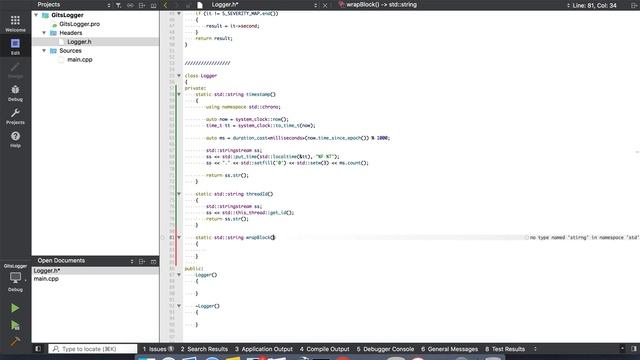Click the 'static std::stirng wrapBlock()' code line
Image resolution: width=640 pixels, height=360 pixels.
click(x=235, y=237)
